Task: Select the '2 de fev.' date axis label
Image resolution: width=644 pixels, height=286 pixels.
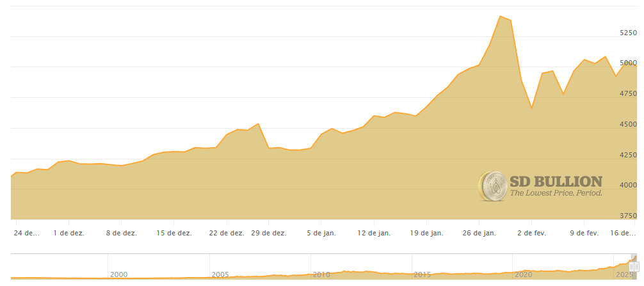Action: tap(531, 233)
